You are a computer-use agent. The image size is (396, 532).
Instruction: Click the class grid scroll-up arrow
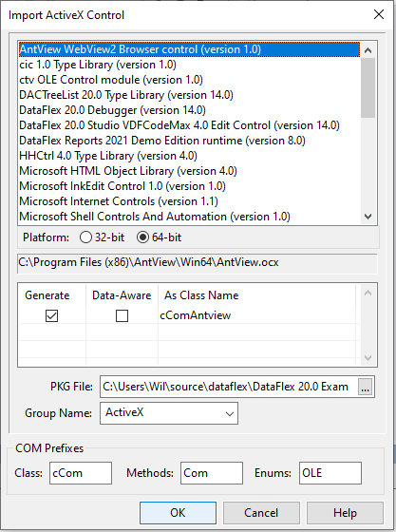tap(368, 293)
